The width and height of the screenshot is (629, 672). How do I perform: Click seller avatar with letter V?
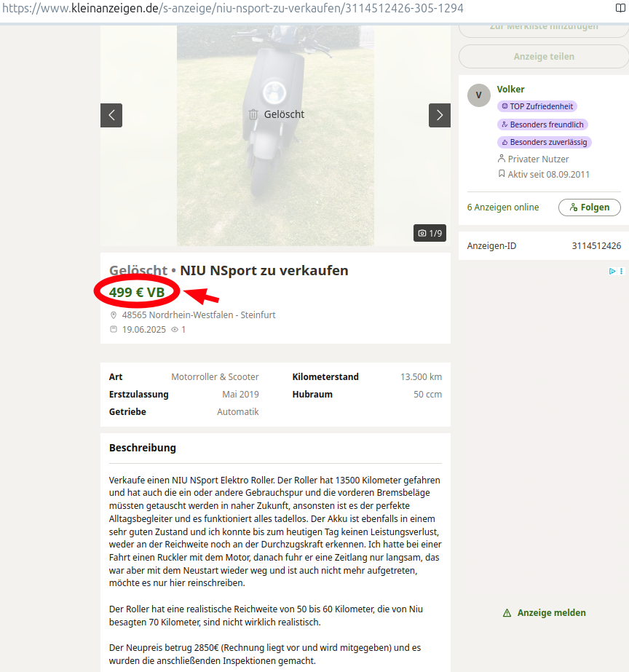coord(478,95)
